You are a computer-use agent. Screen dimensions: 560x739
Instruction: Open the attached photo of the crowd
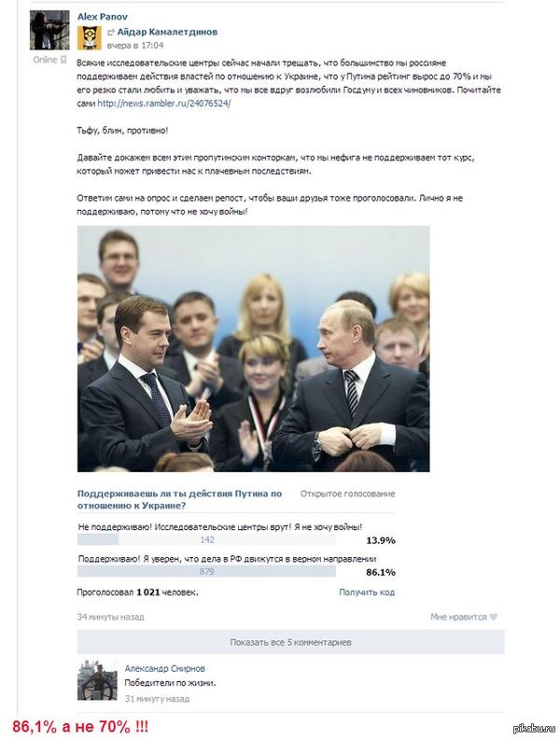pos(253,349)
